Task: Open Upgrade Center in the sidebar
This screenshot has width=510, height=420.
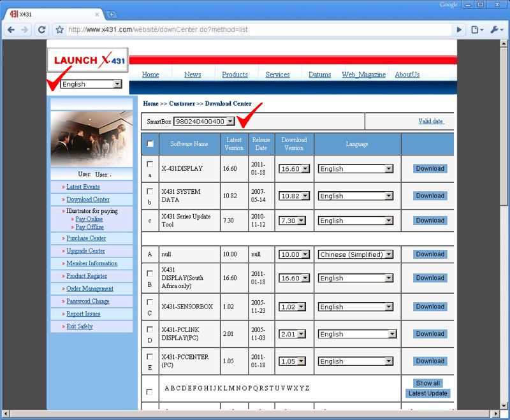Action: 85,251
